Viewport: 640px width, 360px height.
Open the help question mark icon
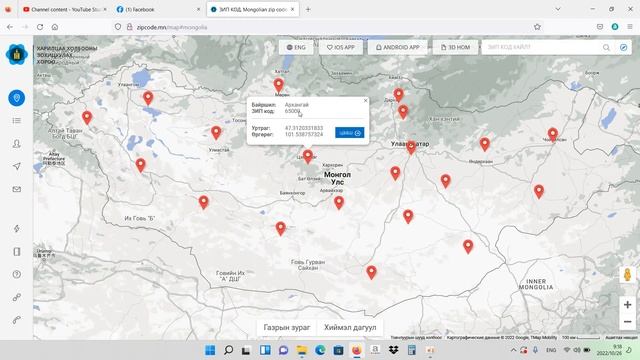pos(16,274)
